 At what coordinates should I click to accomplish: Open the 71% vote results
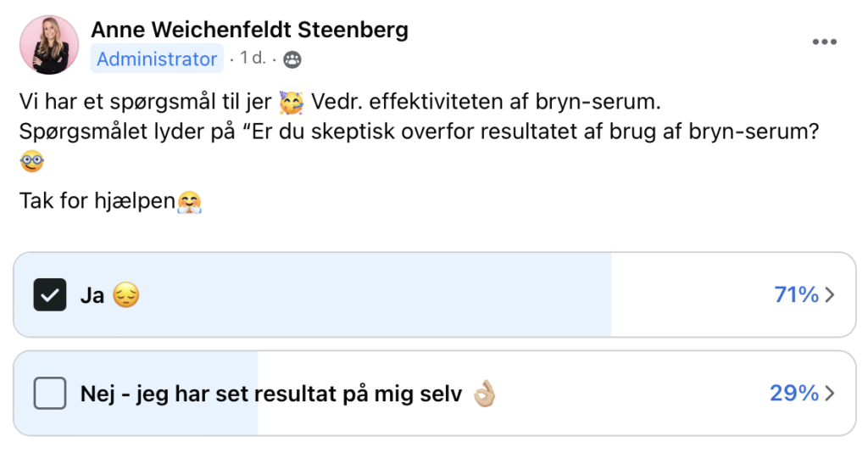(796, 295)
